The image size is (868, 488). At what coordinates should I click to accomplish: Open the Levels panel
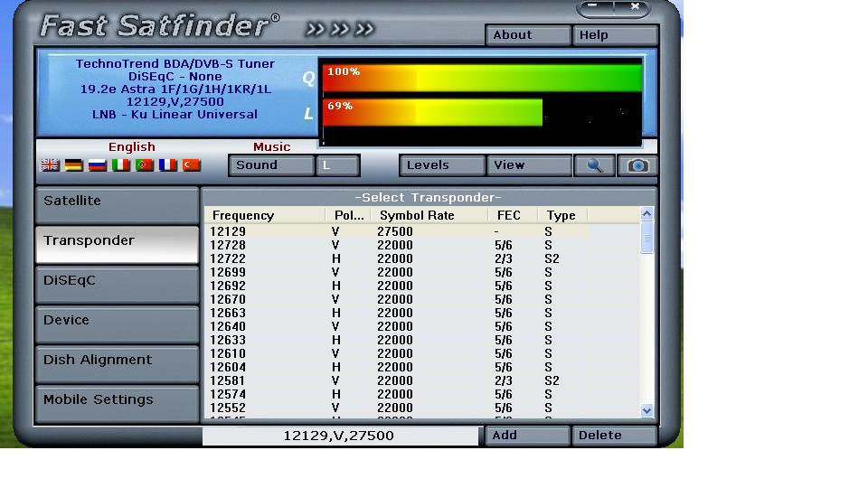point(442,165)
